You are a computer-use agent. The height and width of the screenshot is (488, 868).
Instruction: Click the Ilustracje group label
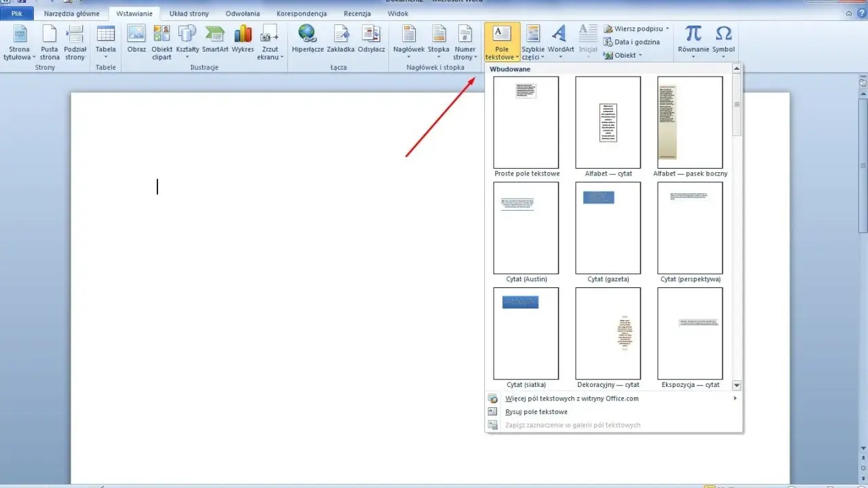[204, 68]
